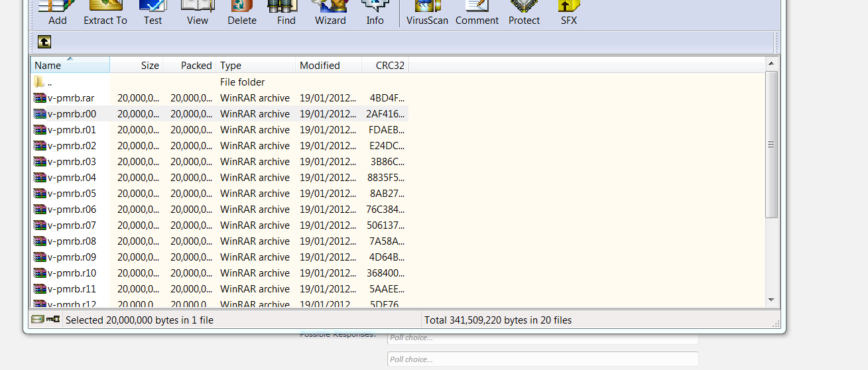The image size is (868, 370).
Task: Click CRC32 value FDAEB... row
Action: [x=387, y=130]
